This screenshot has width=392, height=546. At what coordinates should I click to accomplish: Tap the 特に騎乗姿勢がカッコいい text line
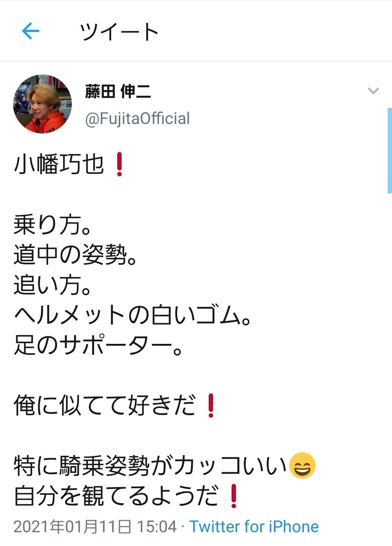tap(151, 466)
